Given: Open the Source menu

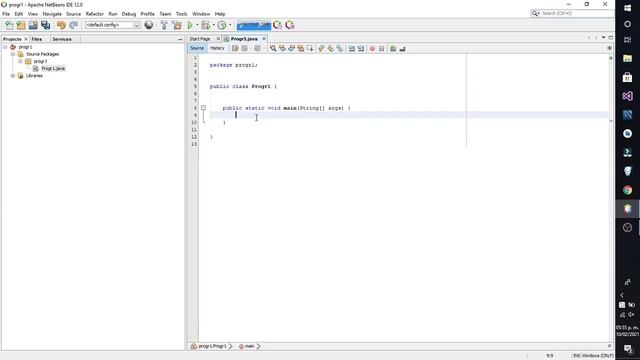Looking at the screenshot, I should 73,14.
